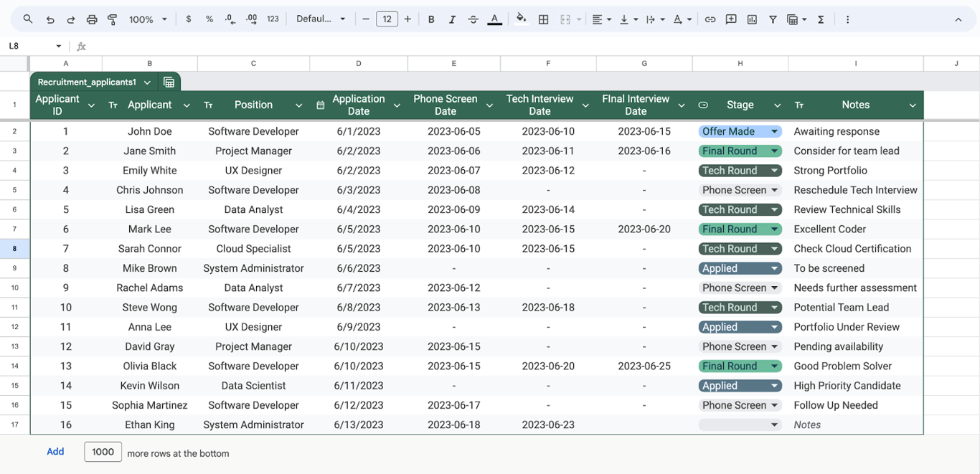Open Applicant ID column dropdown
Viewport: 980px width, 474px height.
point(91,105)
